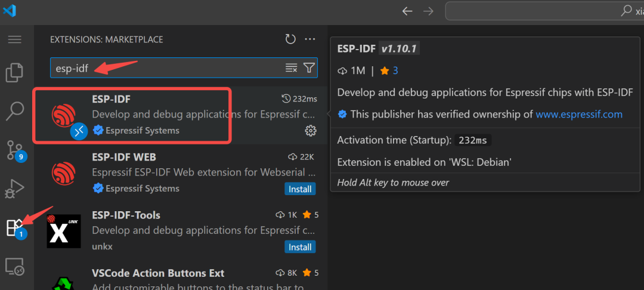Clear extensions search results
The image size is (644, 290).
coord(291,68)
